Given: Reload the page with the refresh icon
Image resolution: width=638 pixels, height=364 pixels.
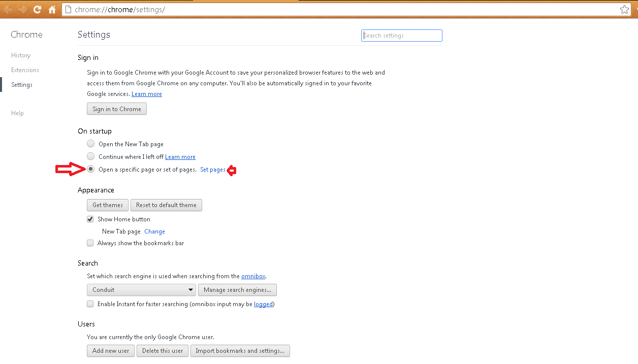Looking at the screenshot, I should coord(37,9).
